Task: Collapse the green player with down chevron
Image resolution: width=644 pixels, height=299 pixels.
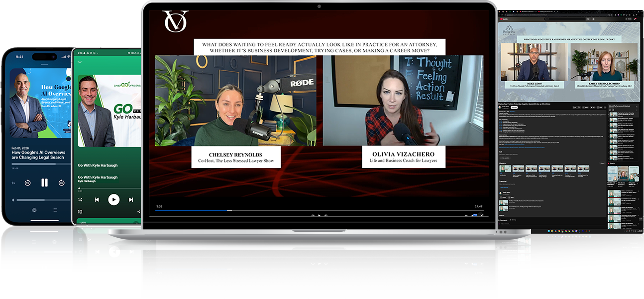Action: [80, 62]
